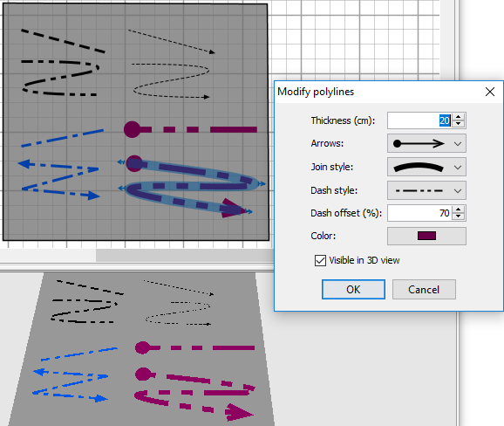
Task: Click inside the Dash offset input field
Action: pos(419,213)
